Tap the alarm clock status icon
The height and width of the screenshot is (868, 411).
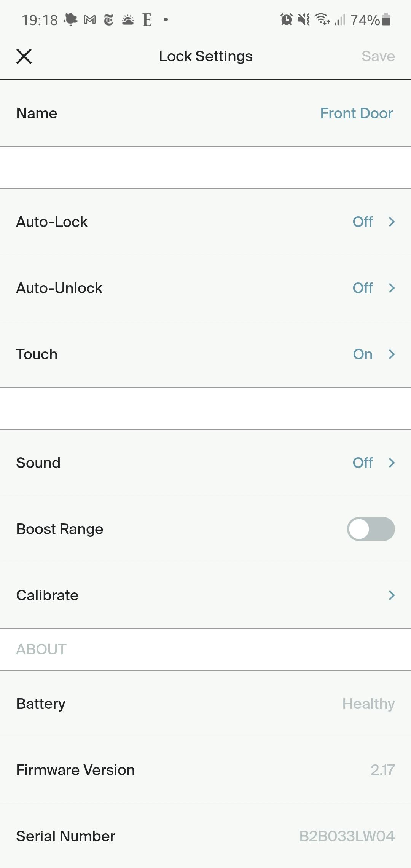coord(286,19)
